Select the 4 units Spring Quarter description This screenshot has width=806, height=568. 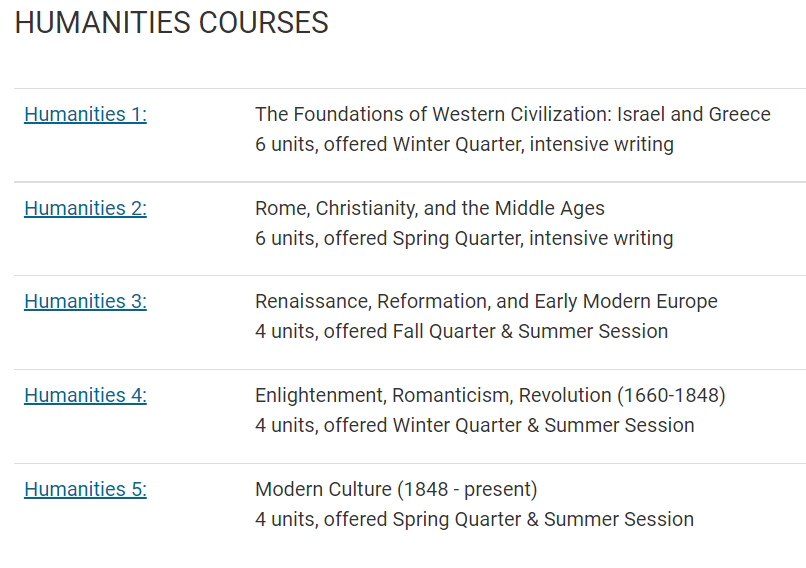tap(474, 520)
